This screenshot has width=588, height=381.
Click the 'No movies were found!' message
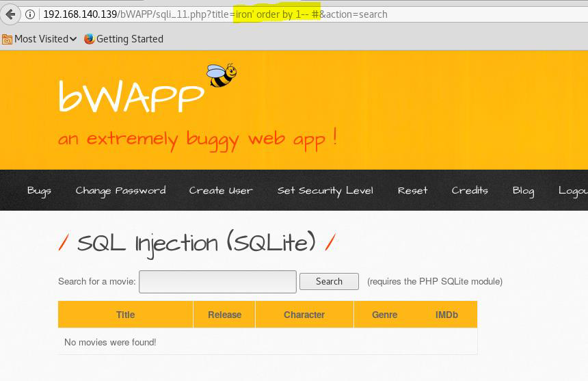pos(110,342)
